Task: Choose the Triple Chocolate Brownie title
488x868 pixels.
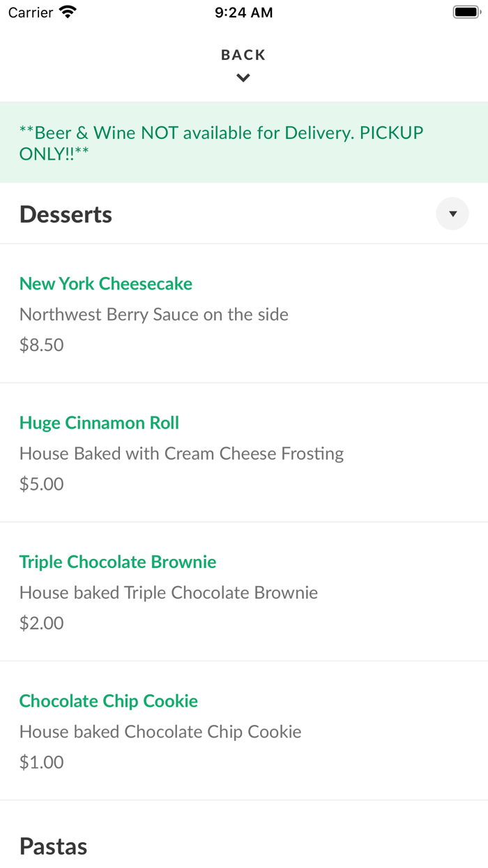Action: pyautogui.click(x=118, y=562)
